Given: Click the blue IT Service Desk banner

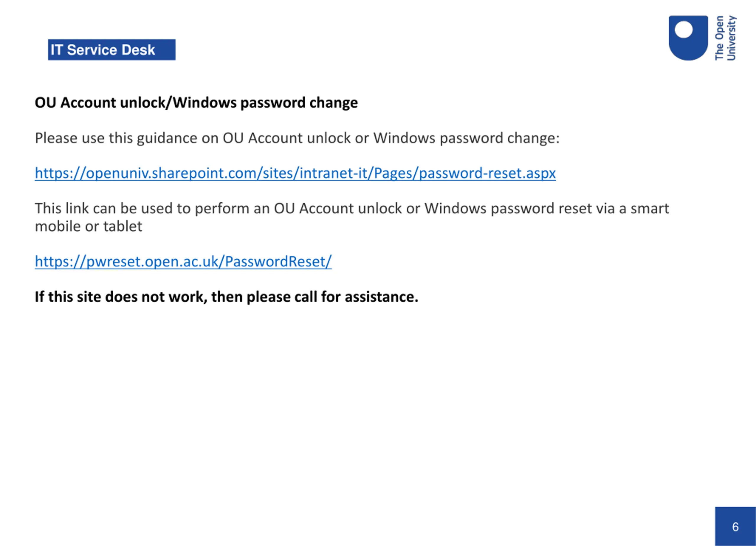Looking at the screenshot, I should point(112,50).
